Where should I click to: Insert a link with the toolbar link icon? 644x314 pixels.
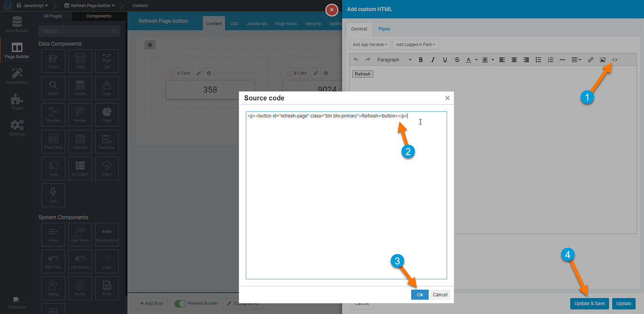(x=590, y=60)
